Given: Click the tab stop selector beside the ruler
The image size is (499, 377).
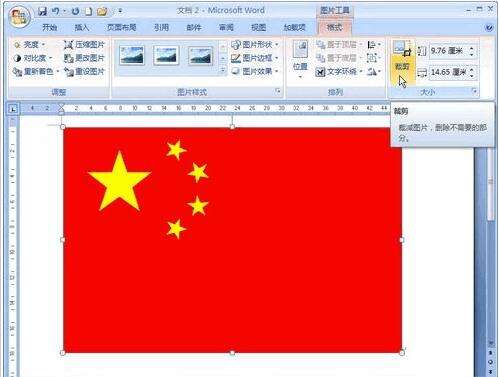Looking at the screenshot, I should coord(13,109).
